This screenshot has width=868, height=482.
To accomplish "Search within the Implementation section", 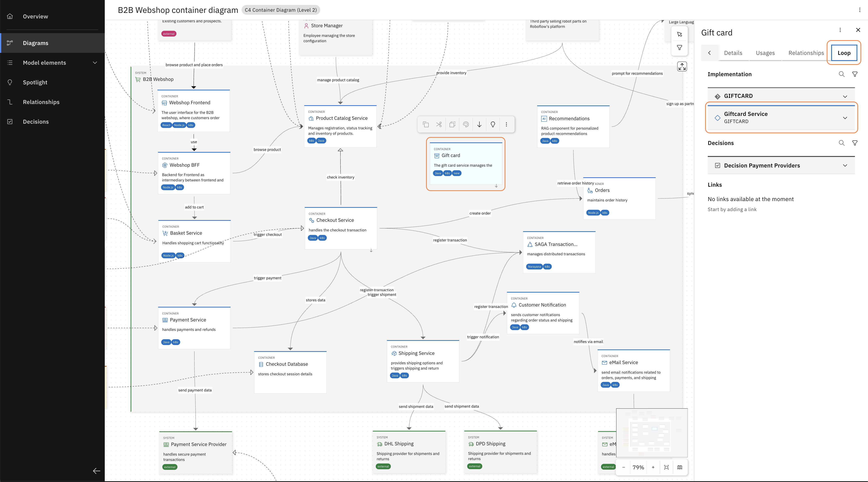I will coord(841,74).
